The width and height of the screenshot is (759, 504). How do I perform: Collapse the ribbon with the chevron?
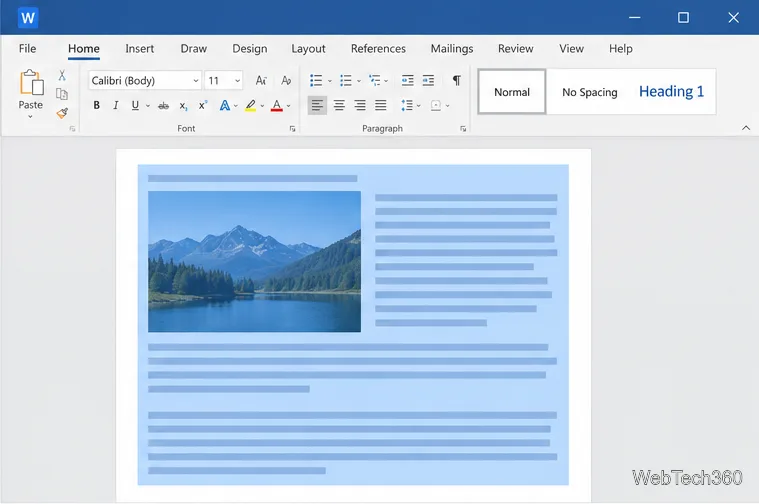point(746,128)
